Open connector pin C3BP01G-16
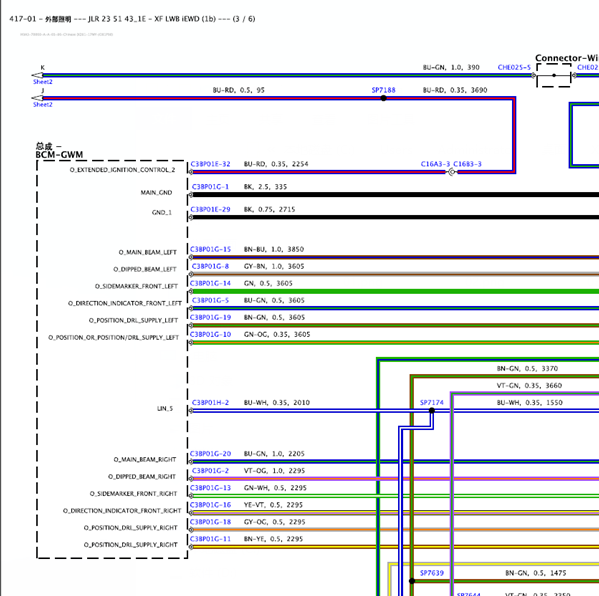Viewport: 599px width, 596px height. point(210,505)
